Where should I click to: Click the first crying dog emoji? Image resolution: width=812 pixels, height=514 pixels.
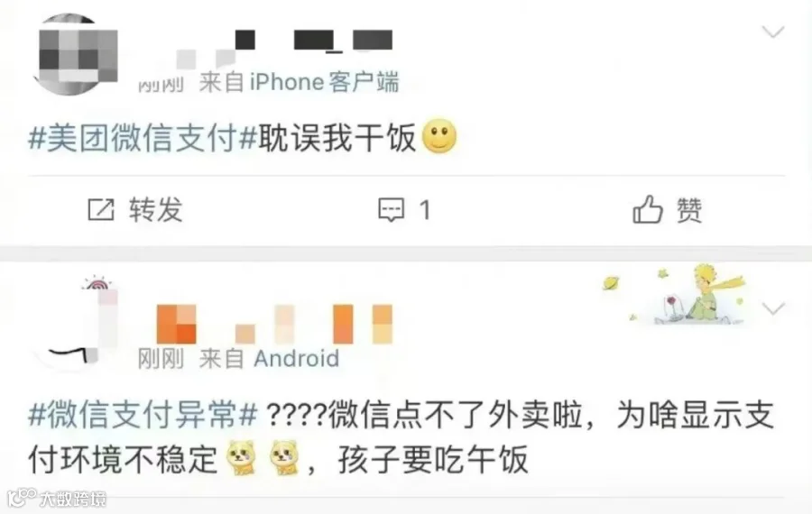(242, 457)
